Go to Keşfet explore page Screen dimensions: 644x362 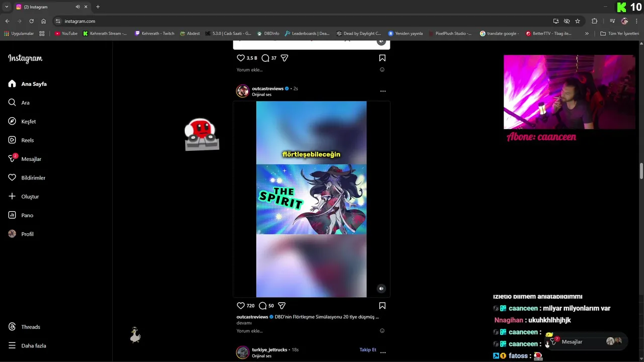pos(22,122)
